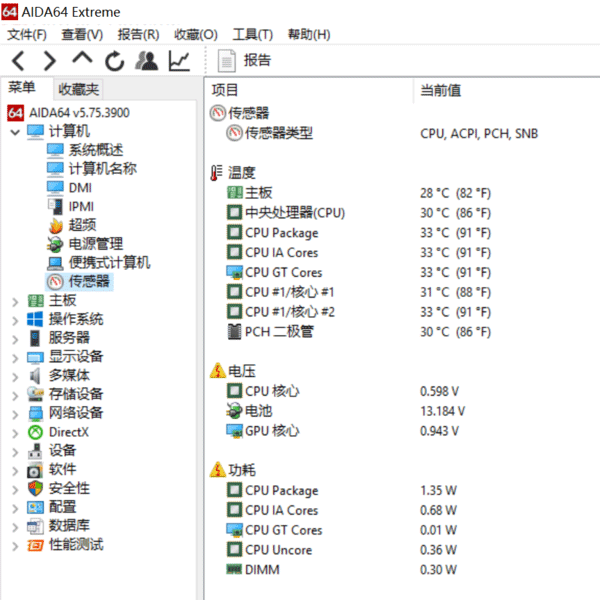Go up one level with the Up arrow icon
The image size is (600, 600).
(82, 59)
